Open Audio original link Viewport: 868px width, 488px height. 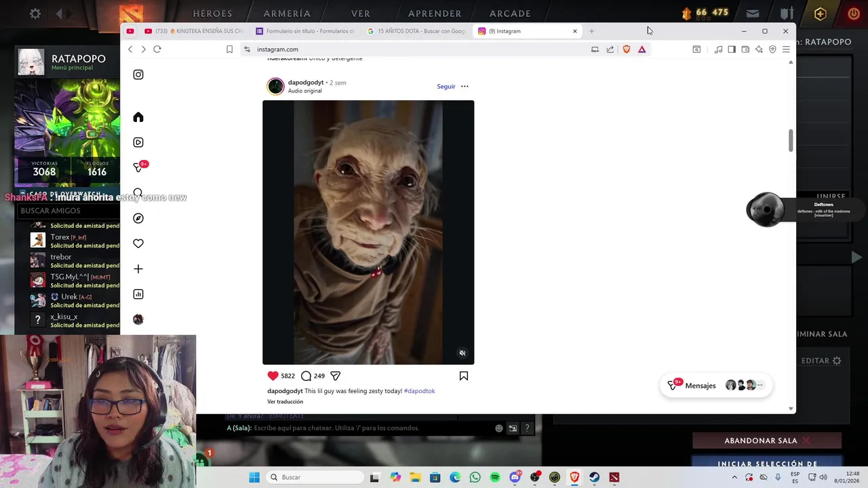point(304,91)
